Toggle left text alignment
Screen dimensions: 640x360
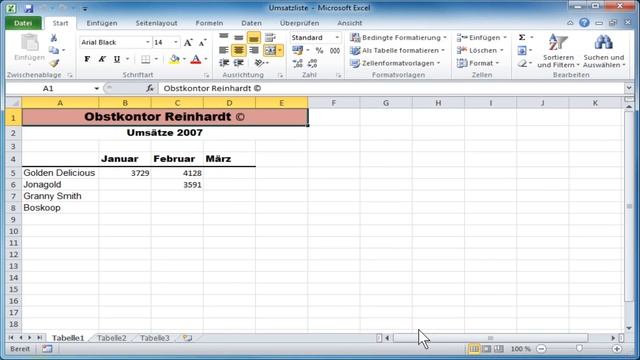(x=224, y=50)
